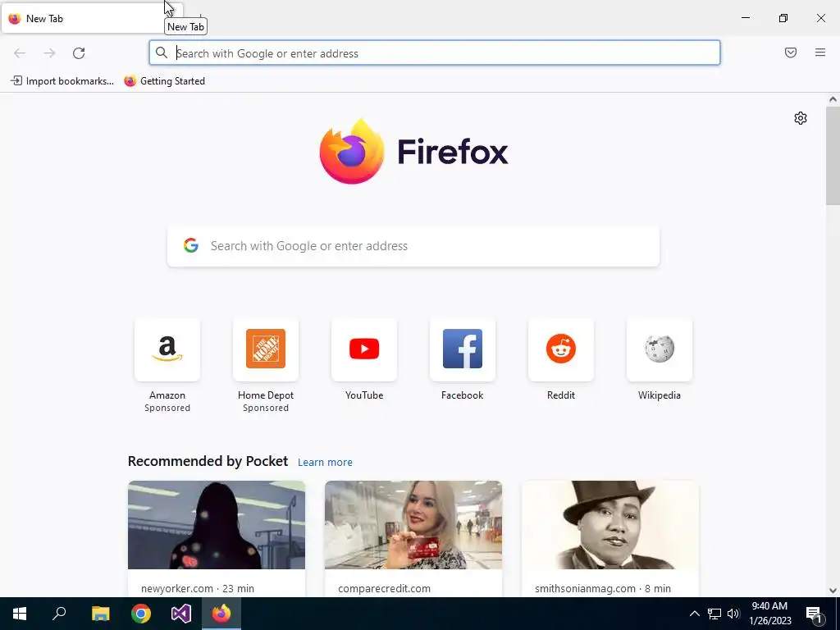840x630 pixels.
Task: Open the Facebook shortcut tile
Action: click(463, 349)
